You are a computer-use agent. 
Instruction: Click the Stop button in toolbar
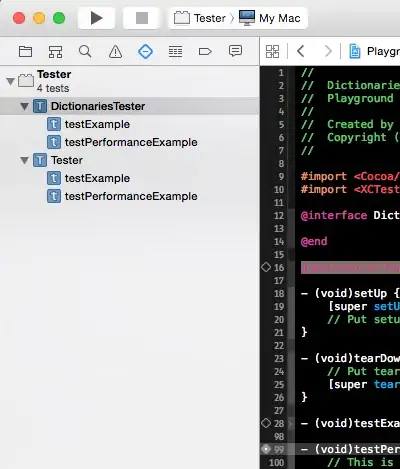point(142,18)
